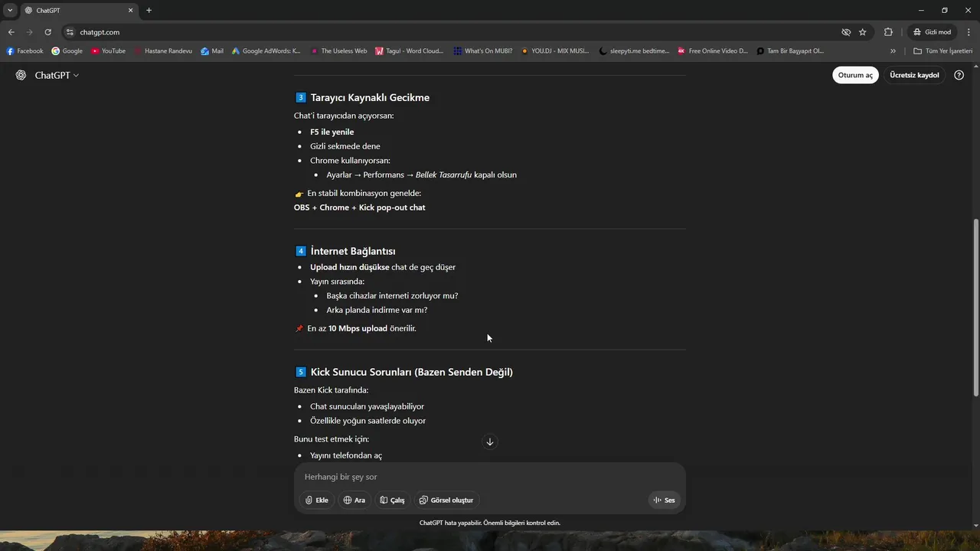Open the Hastane Randevu bookmark

pyautogui.click(x=162, y=51)
